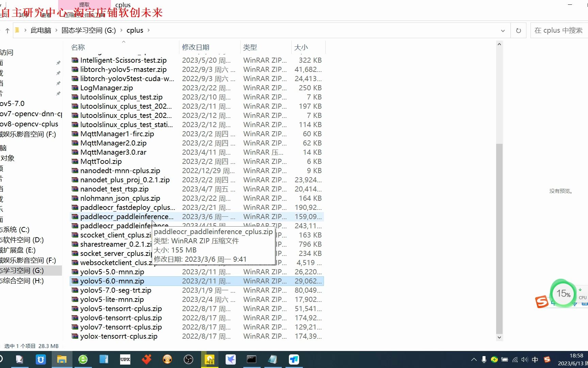This screenshot has width=588, height=368.
Task: Click the up one level arrow button
Action: [x=7, y=30]
